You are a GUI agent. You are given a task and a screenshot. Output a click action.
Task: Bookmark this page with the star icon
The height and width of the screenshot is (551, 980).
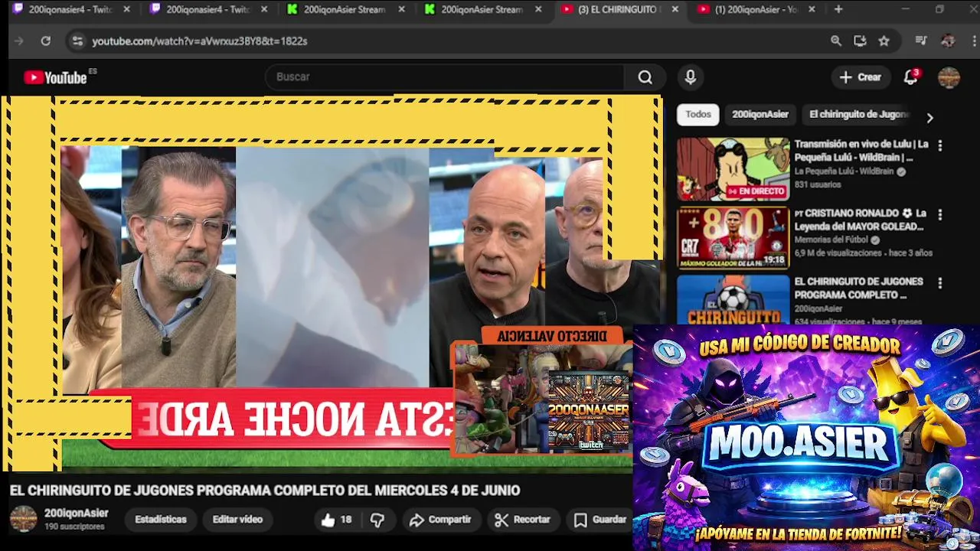(x=884, y=41)
